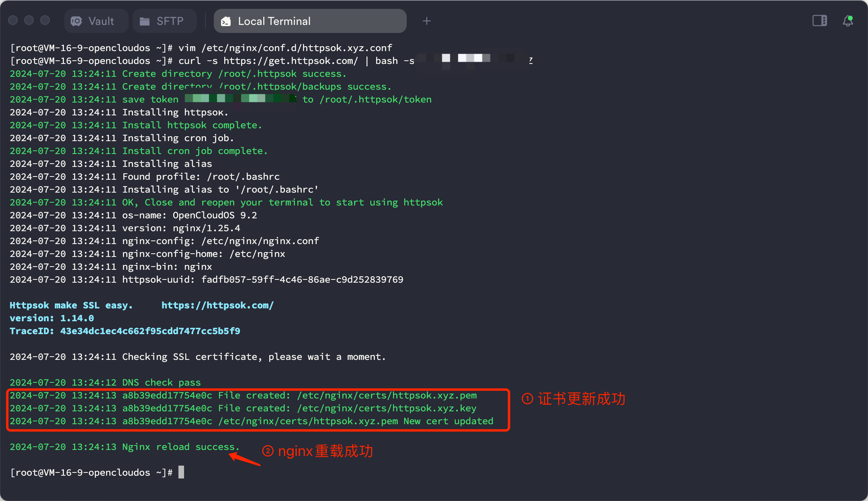Open notifications bell icon
Viewport: 868px width, 501px height.
[x=848, y=21]
